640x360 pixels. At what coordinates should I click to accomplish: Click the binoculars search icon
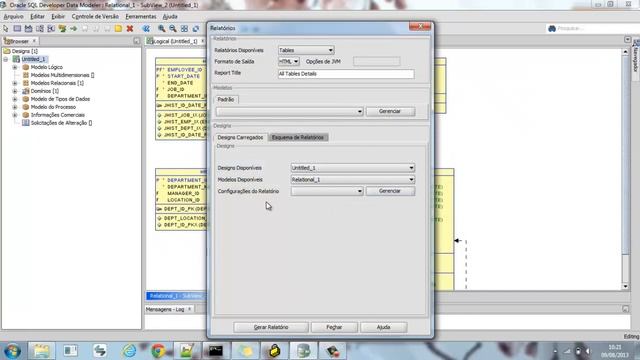point(552,29)
